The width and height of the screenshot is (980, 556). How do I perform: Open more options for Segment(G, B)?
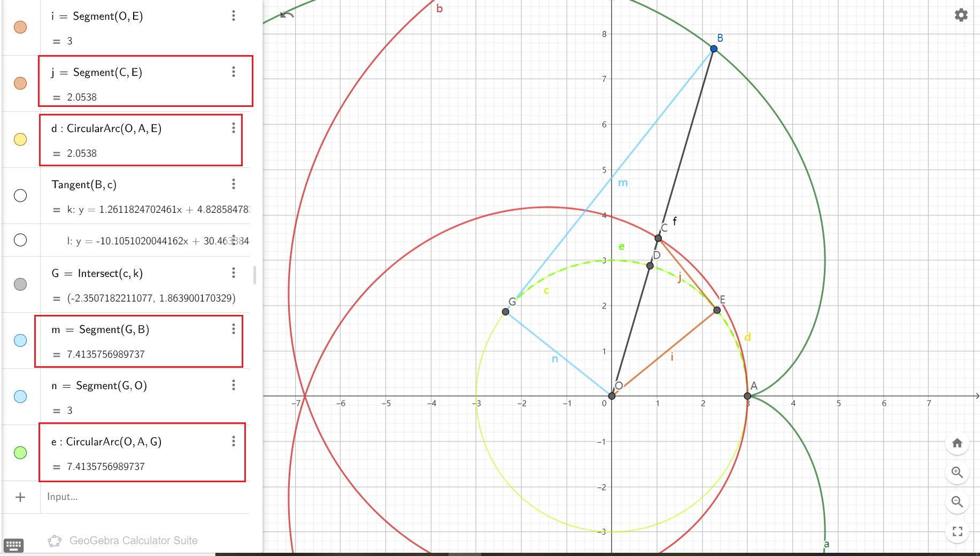(234, 329)
